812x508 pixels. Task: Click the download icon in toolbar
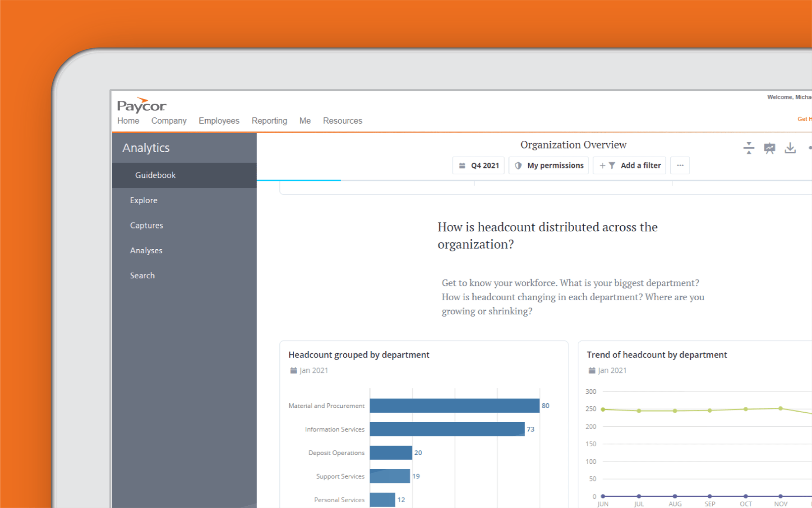click(x=790, y=148)
